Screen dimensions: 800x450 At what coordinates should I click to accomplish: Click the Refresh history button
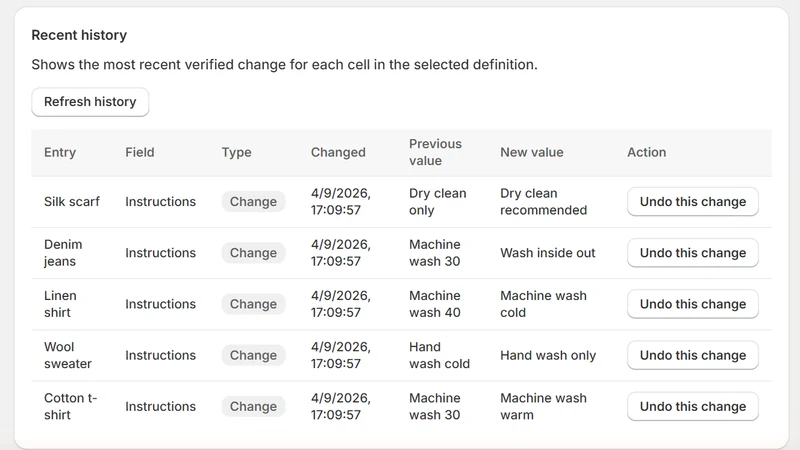point(90,102)
